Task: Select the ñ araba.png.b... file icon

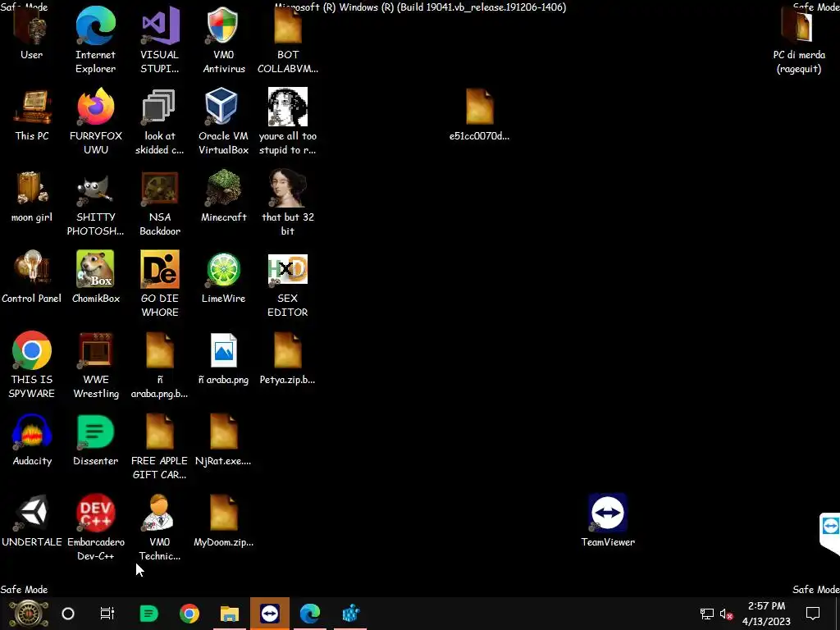Action: click(x=160, y=351)
